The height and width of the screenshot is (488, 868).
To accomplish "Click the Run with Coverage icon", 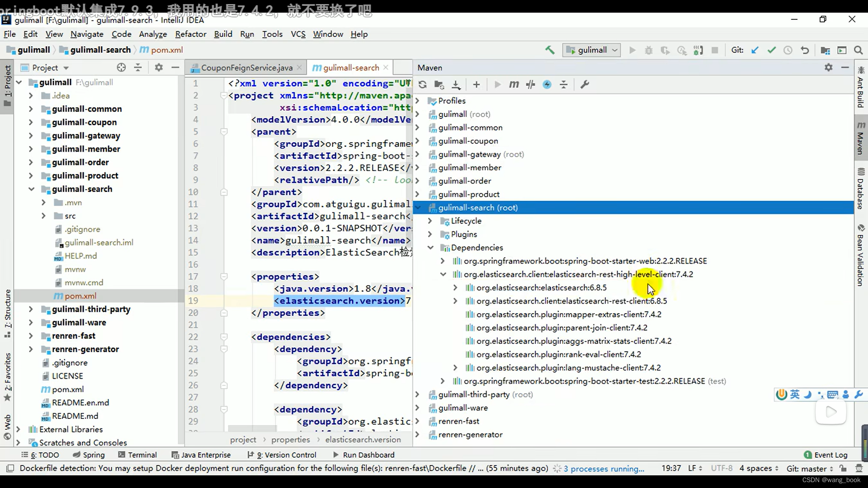I will pos(665,50).
